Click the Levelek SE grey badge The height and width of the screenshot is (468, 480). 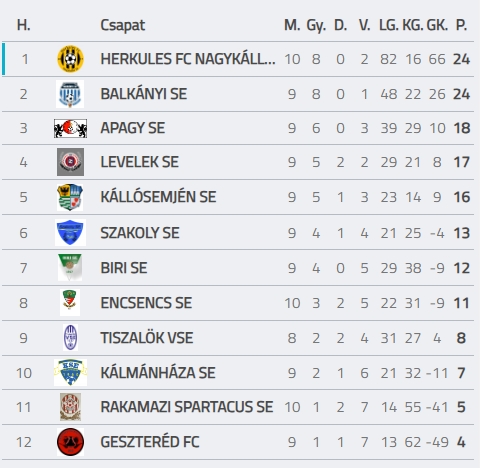[70, 162]
